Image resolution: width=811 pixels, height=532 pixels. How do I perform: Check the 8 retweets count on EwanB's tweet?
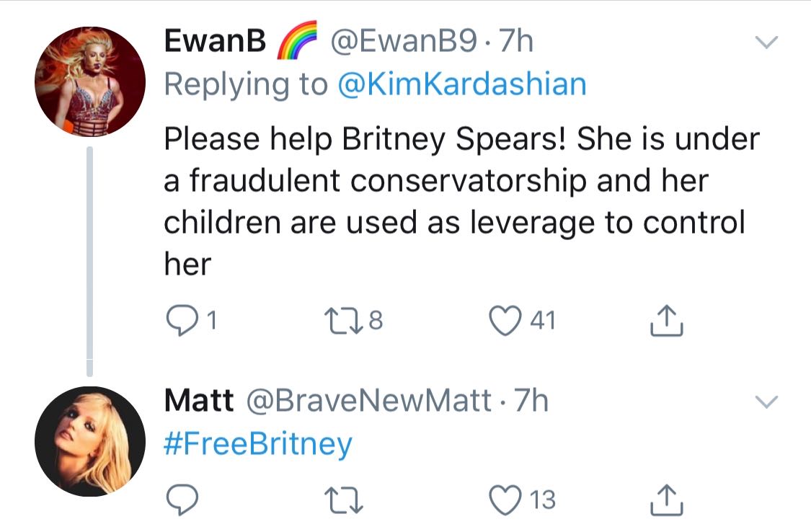[x=375, y=320]
